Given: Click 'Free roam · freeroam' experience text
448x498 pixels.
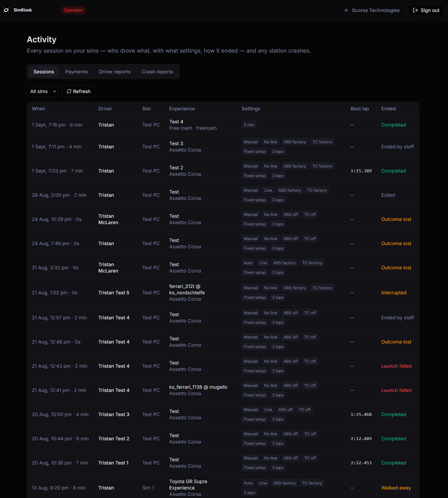Looking at the screenshot, I should (193, 128).
